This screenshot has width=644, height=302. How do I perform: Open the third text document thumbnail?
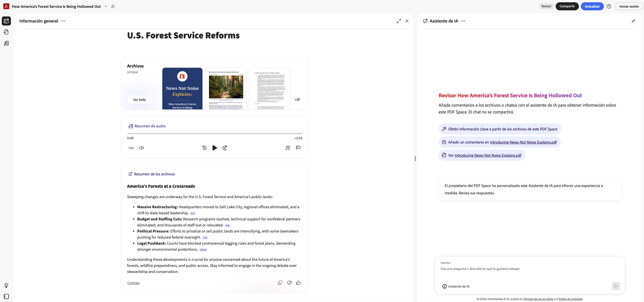click(x=270, y=88)
